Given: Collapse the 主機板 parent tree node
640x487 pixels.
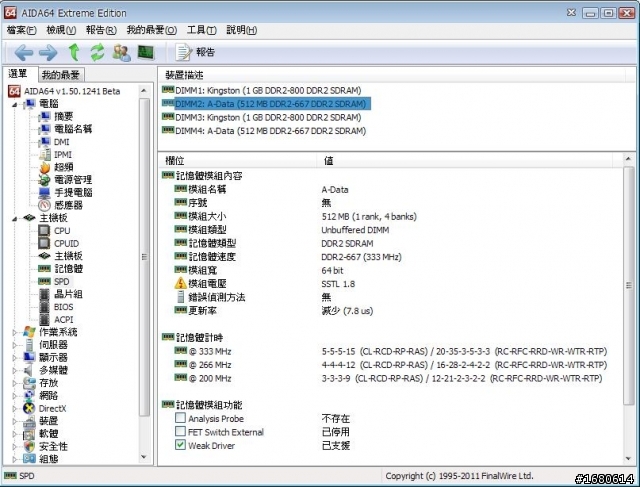Looking at the screenshot, I should point(14,219).
